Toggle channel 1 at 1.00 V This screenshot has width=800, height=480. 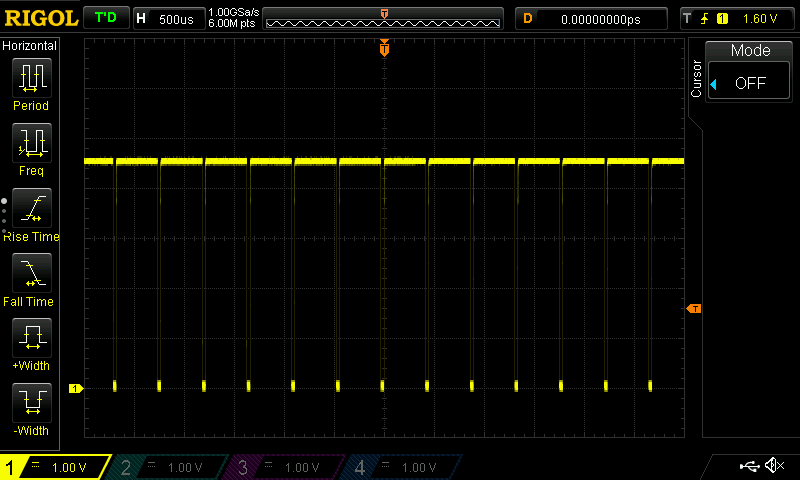click(55, 467)
